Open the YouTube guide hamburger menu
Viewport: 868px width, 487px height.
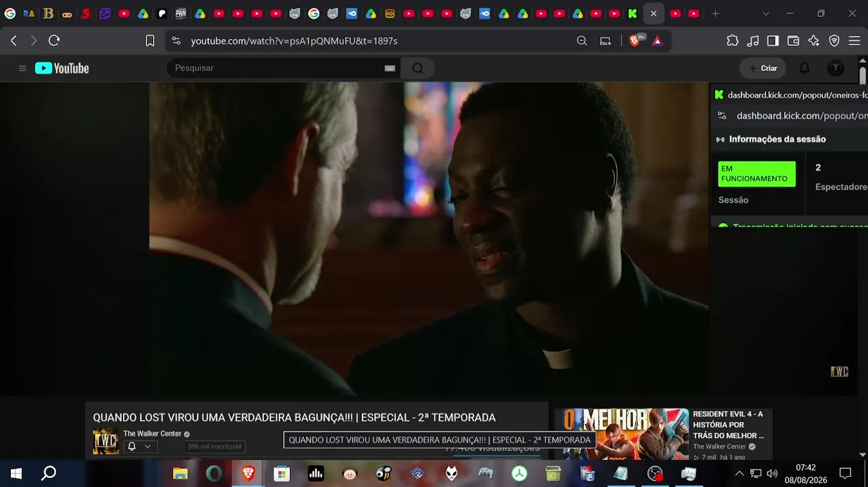22,68
